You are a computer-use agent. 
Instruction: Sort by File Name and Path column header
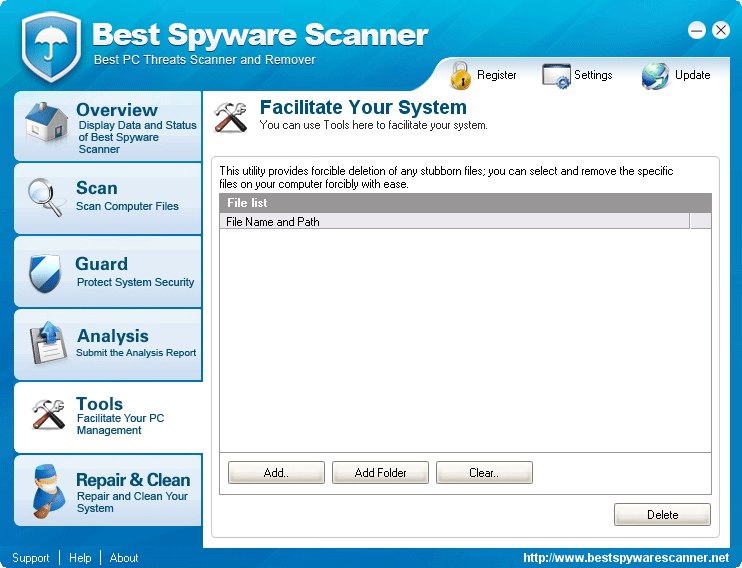pos(454,222)
